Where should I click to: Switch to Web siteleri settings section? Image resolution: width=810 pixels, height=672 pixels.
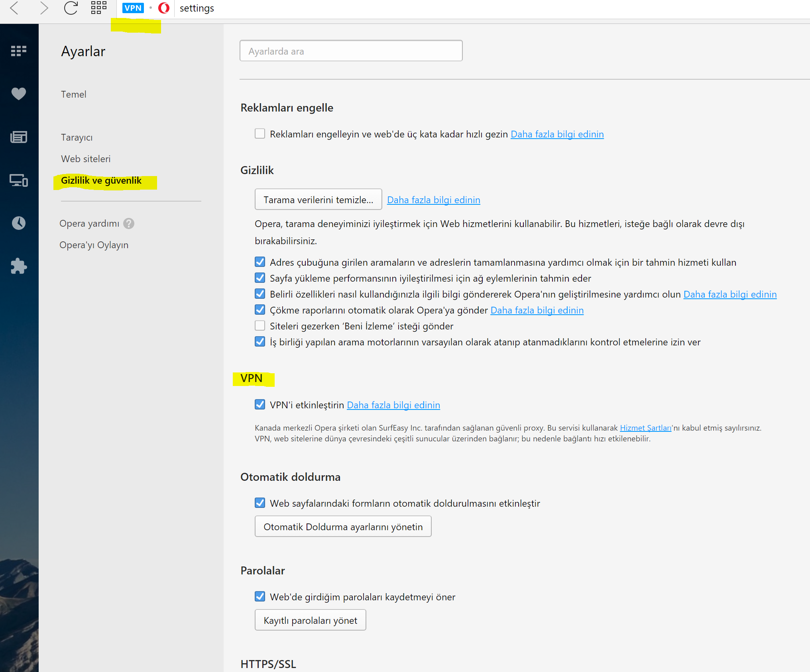point(86,159)
